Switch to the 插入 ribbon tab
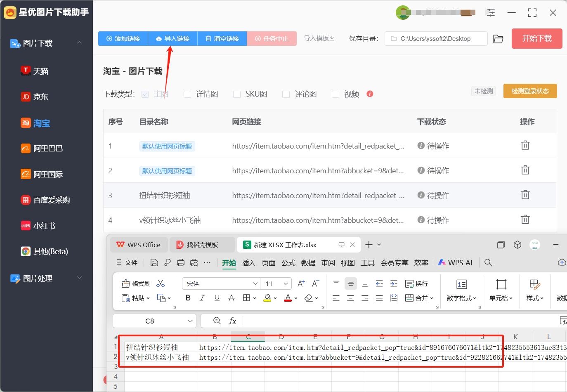The image size is (567, 392). [248, 263]
